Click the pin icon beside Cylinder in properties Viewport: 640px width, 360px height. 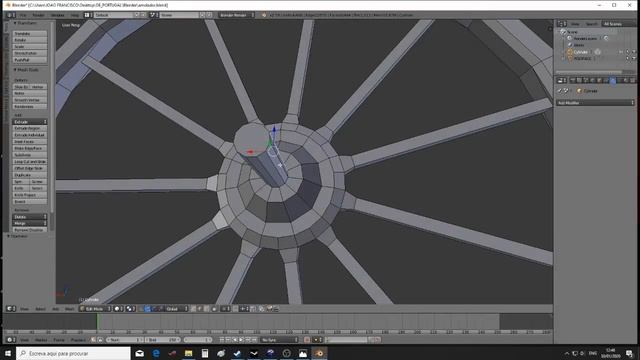point(560,91)
